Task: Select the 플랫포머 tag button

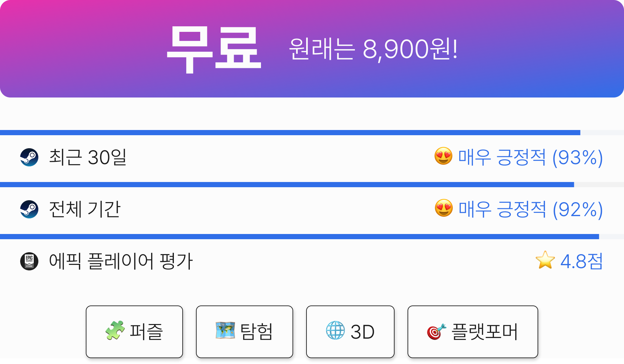Action: (473, 332)
